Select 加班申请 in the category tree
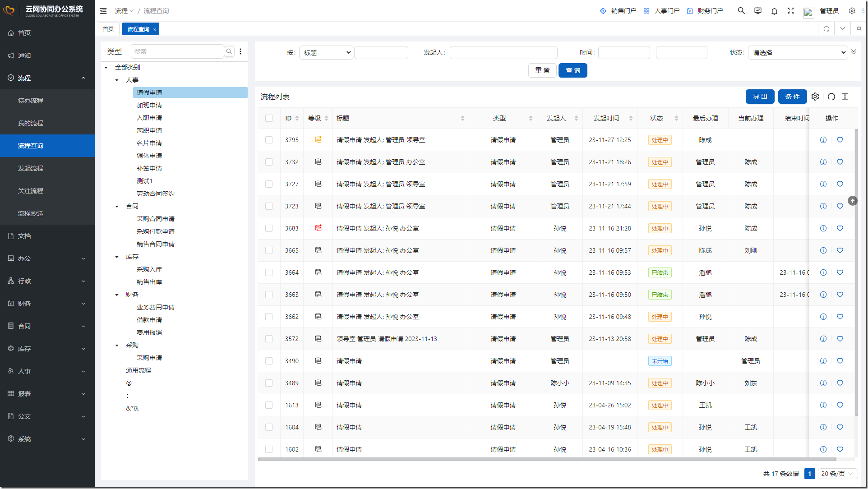Screen dimensions: 868x489 (149, 105)
